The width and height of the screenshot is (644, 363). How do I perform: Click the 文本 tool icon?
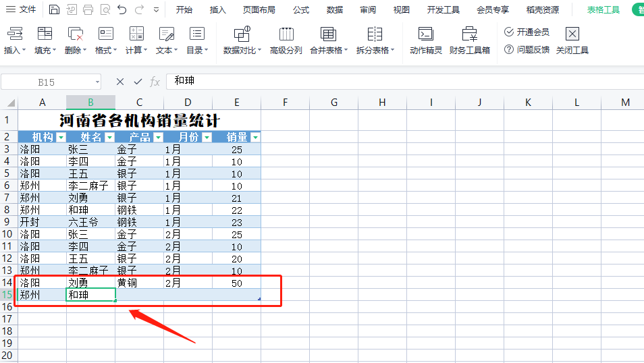[x=167, y=34]
